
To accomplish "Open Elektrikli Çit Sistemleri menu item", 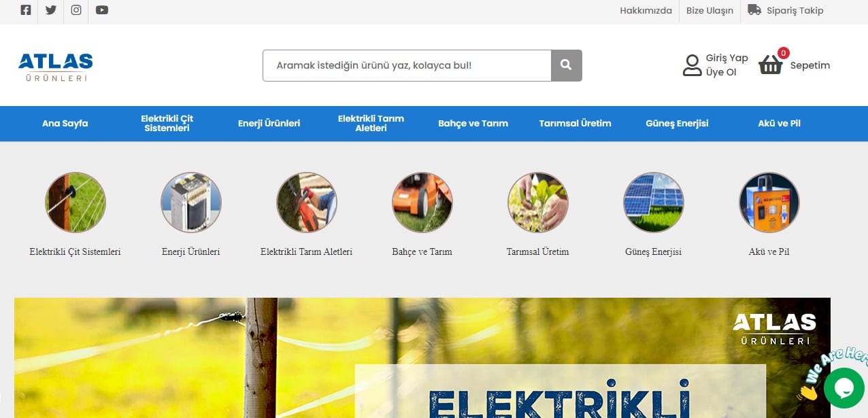I will tap(167, 123).
